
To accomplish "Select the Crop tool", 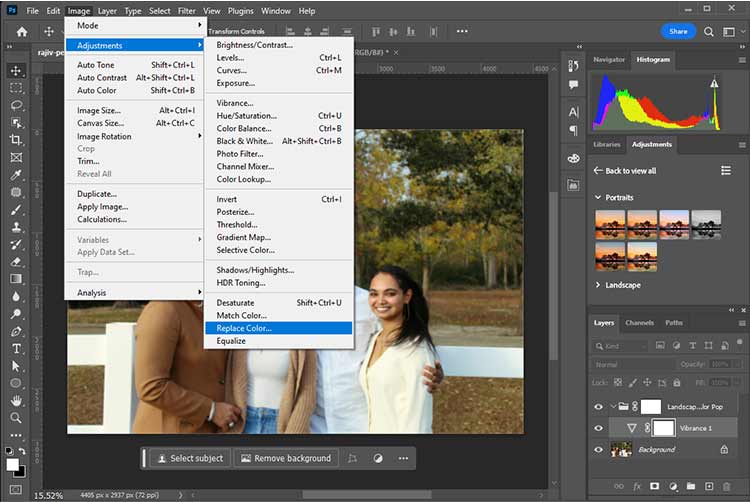I will [x=16, y=140].
